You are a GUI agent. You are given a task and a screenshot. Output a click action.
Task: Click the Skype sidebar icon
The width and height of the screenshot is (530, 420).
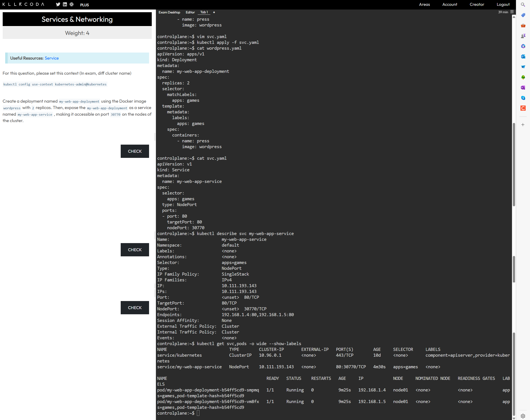point(523,98)
